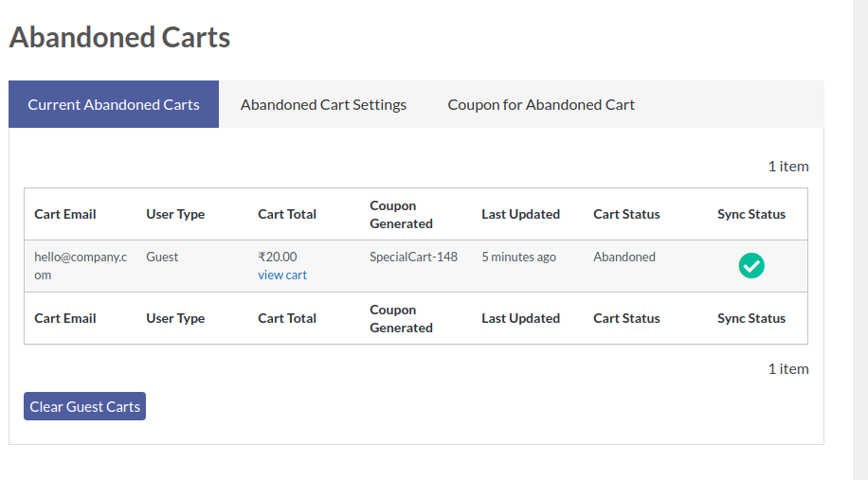Switch to Abandoned Cart Settings tab
This screenshot has height=480, width=868.
pos(323,104)
